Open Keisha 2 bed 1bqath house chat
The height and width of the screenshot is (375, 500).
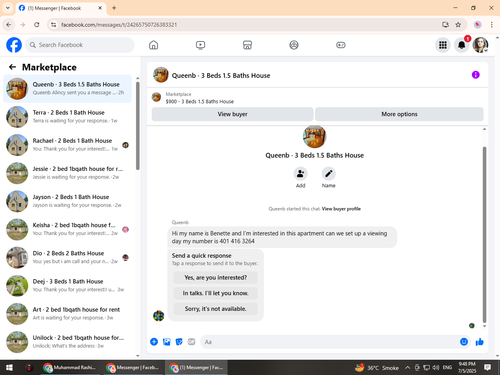point(67,229)
